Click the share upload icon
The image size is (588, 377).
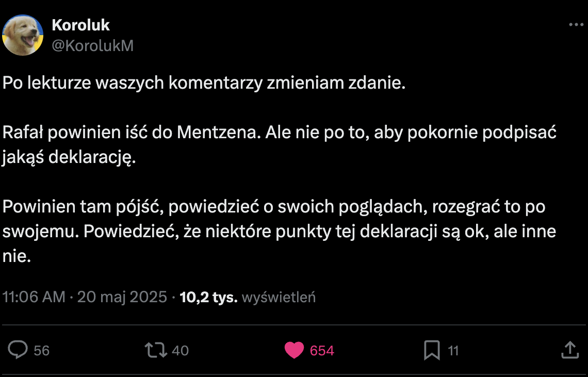(569, 351)
